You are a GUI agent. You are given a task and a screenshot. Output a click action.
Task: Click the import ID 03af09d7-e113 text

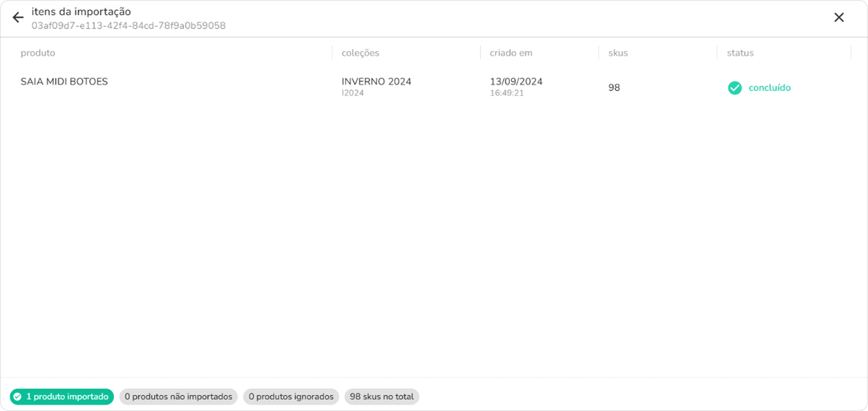click(x=129, y=25)
